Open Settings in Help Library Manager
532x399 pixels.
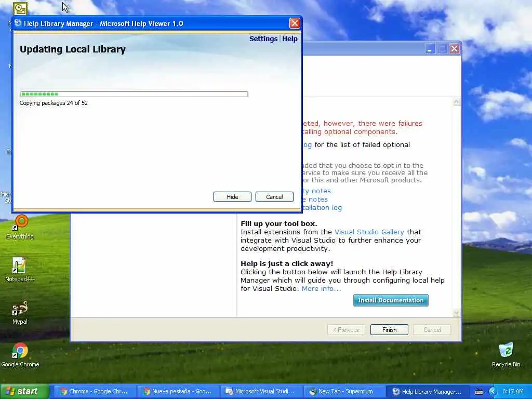[263, 38]
